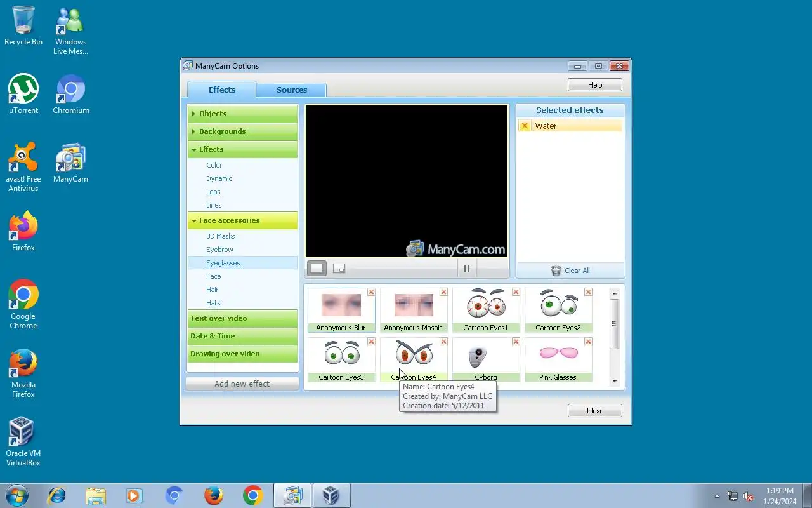This screenshot has height=508, width=812.
Task: Select the Color effects subcategory
Action: point(214,165)
